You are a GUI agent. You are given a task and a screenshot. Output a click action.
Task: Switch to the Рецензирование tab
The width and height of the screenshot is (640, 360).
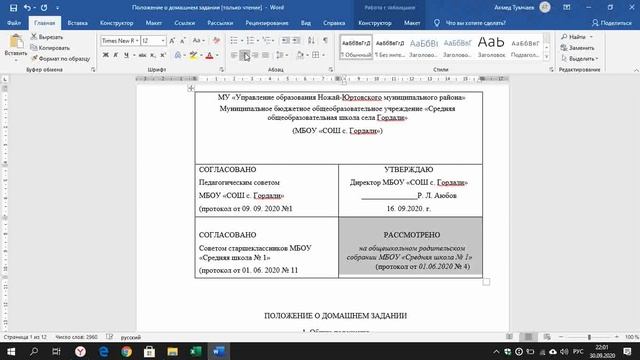pos(267,23)
